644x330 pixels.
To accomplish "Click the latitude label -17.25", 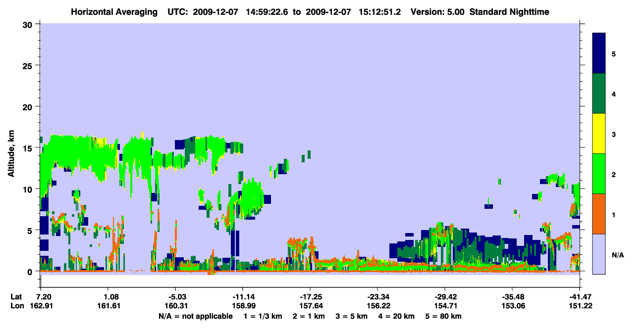I will (310, 297).
